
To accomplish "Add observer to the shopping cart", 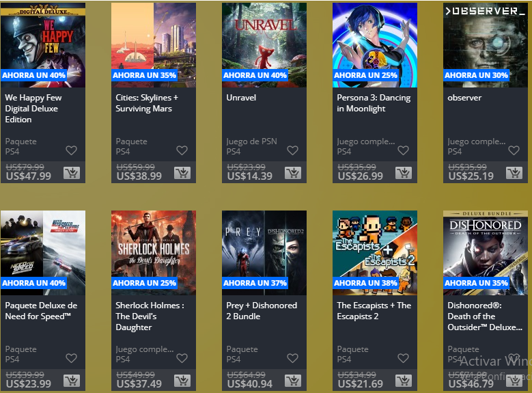I will pyautogui.click(x=514, y=173).
